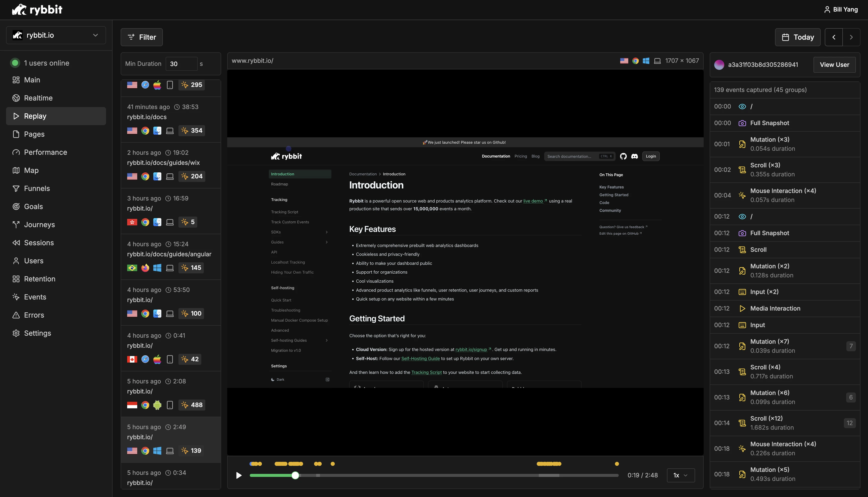Select the Scroll (×3) event at 00:02
Screen dimensions: 868x497
[785, 170]
